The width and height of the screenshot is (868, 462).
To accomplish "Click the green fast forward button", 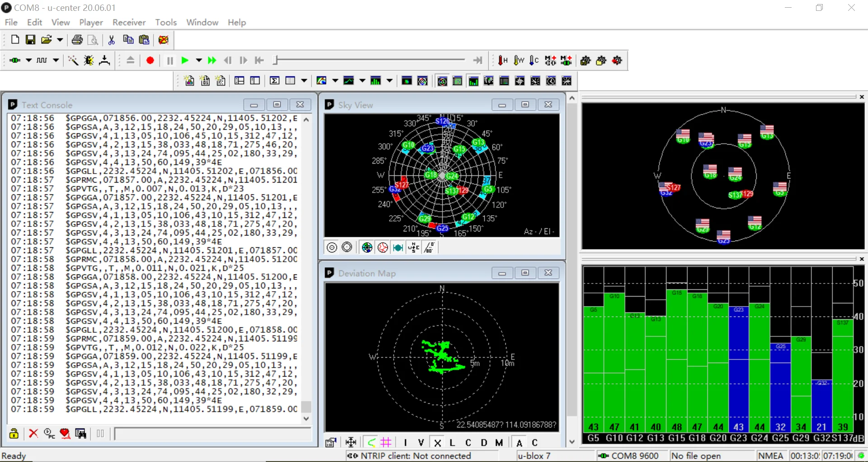I will point(212,61).
